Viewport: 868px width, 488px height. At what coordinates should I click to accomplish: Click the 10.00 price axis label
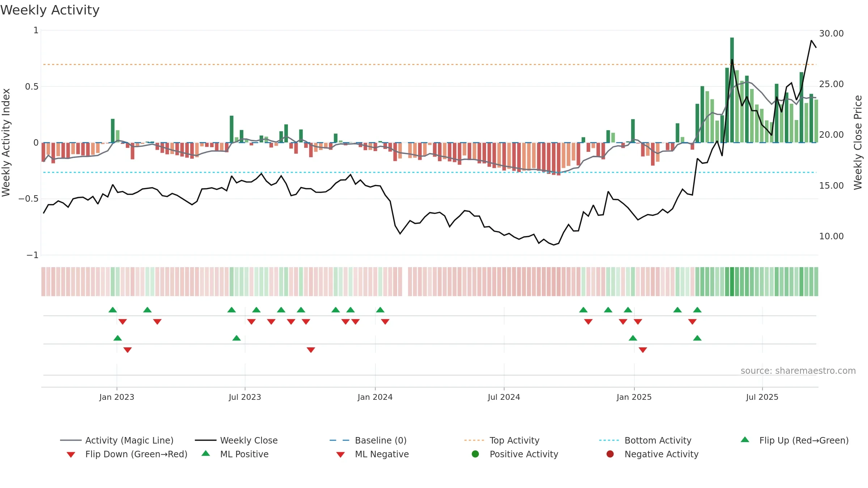coord(831,236)
